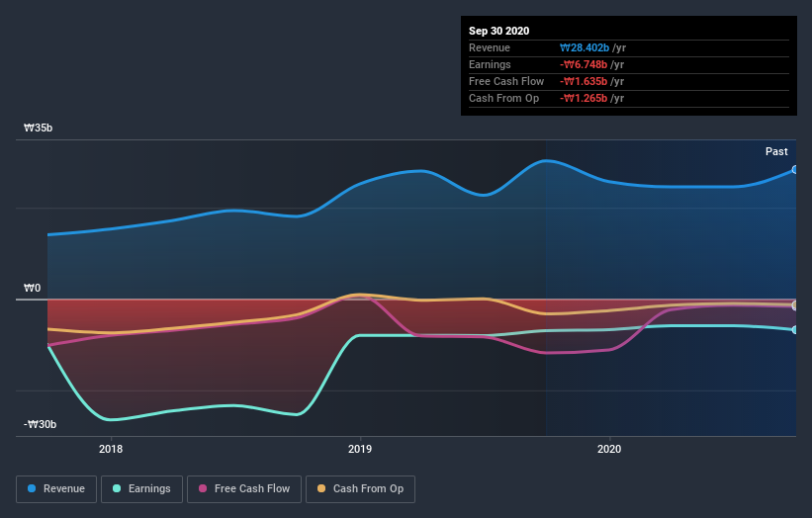This screenshot has height=518, width=812.
Task: Select the Revenue endpoint marker on chart
Action: (795, 170)
